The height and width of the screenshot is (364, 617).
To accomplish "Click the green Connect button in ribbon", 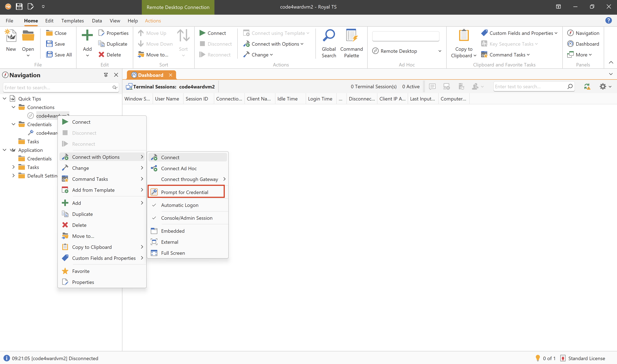I will tap(213, 33).
